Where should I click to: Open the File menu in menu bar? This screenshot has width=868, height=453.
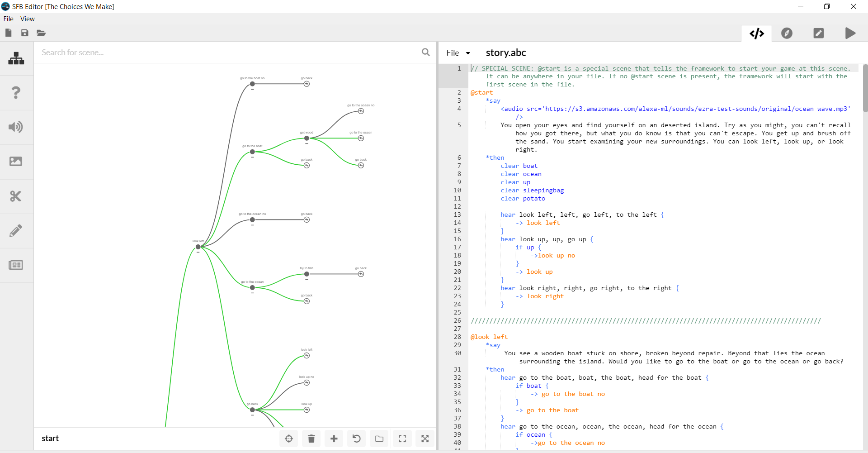pyautogui.click(x=9, y=19)
